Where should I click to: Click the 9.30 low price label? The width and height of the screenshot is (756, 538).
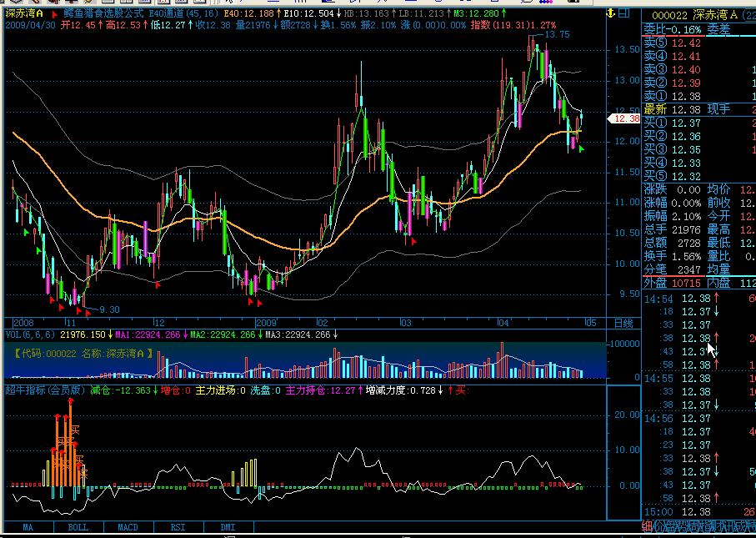coord(109,309)
